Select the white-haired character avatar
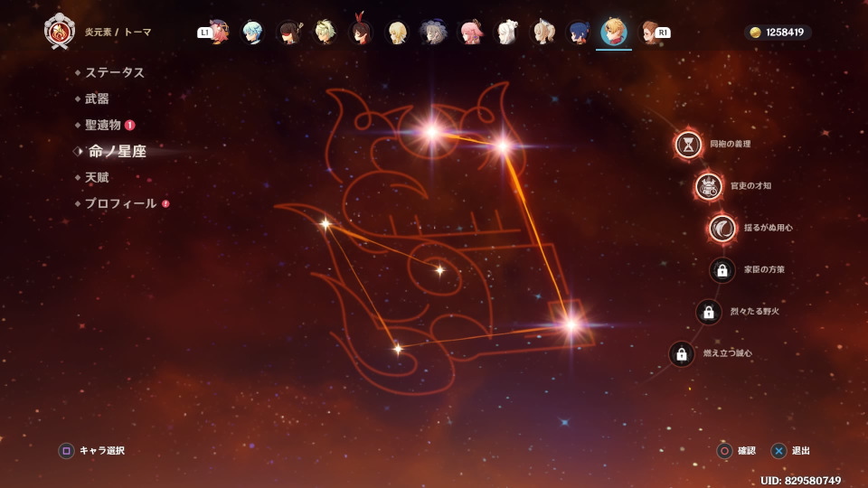The height and width of the screenshot is (488, 868). 507,33
